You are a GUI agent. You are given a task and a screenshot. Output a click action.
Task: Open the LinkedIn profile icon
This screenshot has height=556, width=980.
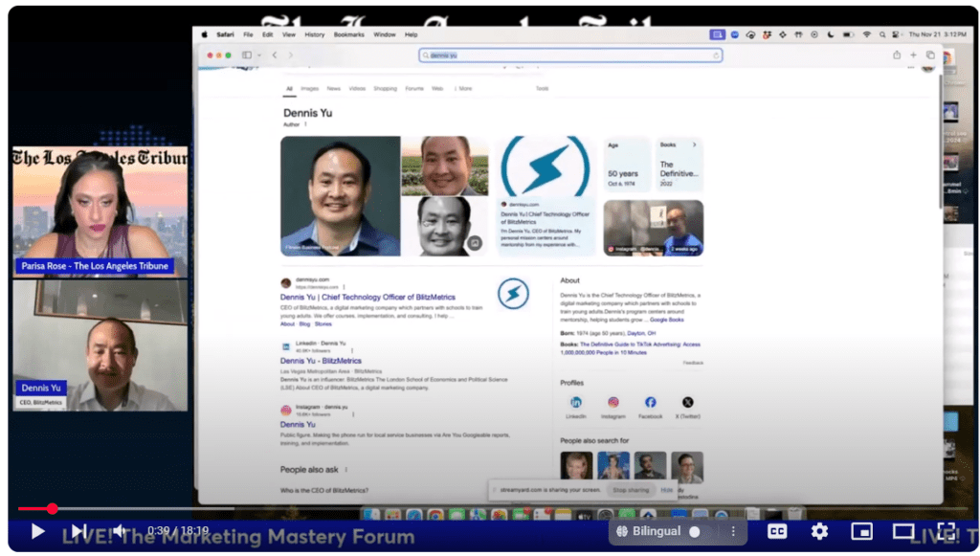coord(576,403)
